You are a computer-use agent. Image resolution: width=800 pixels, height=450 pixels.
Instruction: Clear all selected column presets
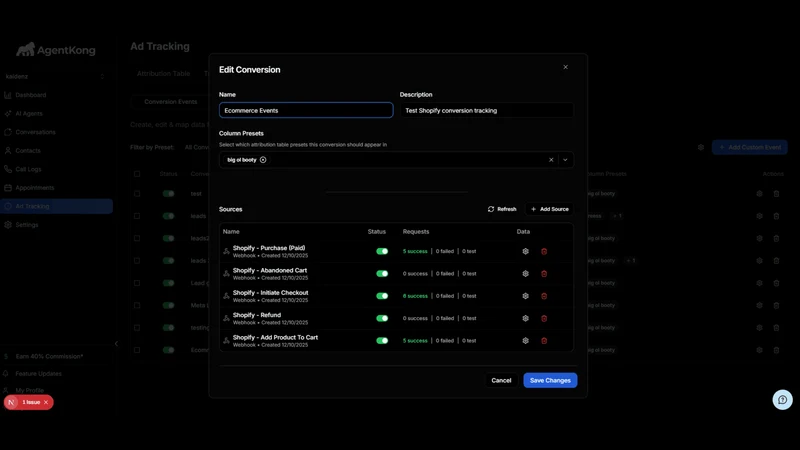click(x=551, y=160)
